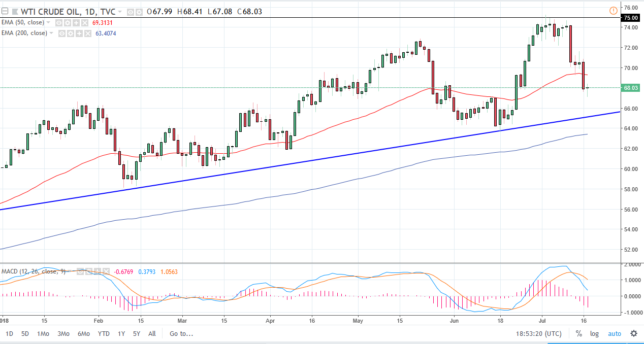Toggle percentage scale with % button
Viewport: 644px width, 344px height.
pos(578,334)
